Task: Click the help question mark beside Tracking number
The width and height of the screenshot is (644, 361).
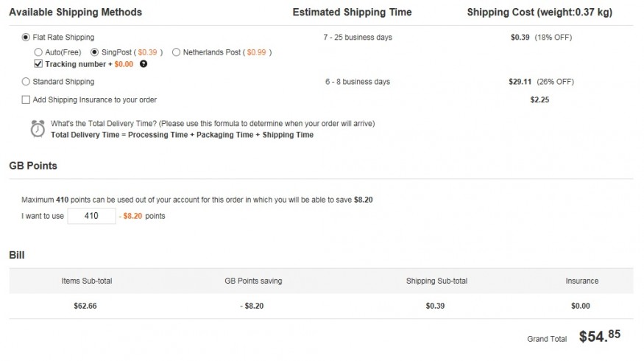Action: click(144, 64)
